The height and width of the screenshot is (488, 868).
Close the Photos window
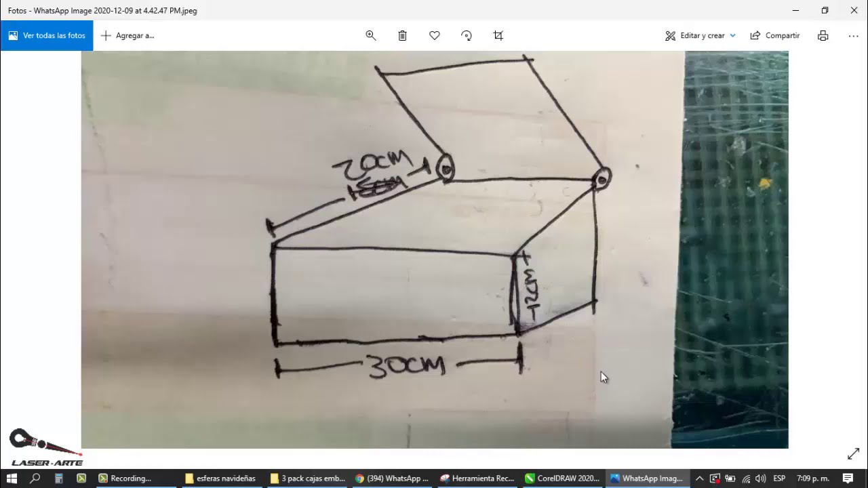tap(854, 10)
